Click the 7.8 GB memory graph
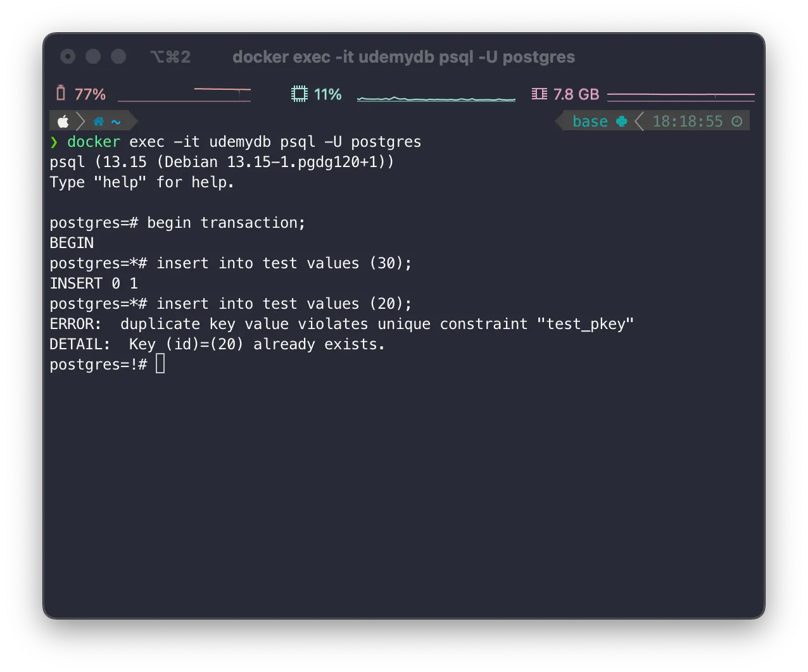 [x=681, y=96]
